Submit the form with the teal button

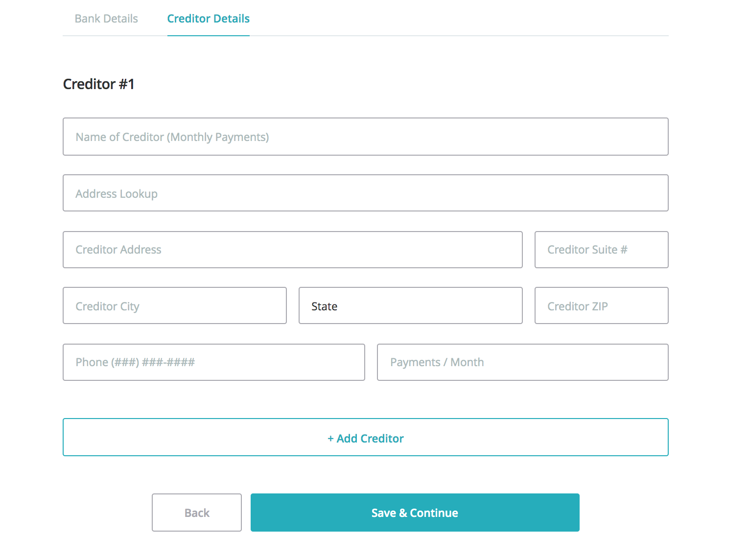click(x=415, y=513)
